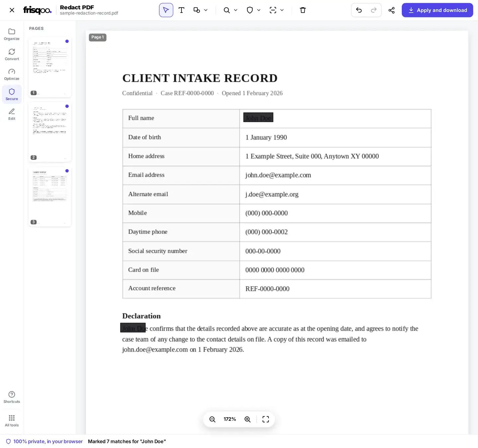478x448 pixels.
Task: Open the Organize tools
Action: (12, 35)
